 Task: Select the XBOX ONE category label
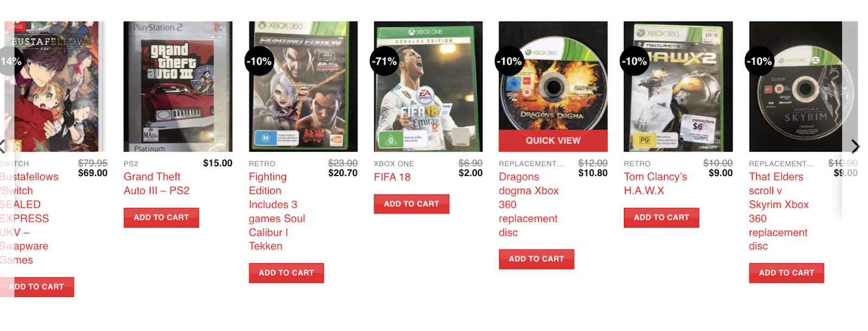pyautogui.click(x=394, y=164)
